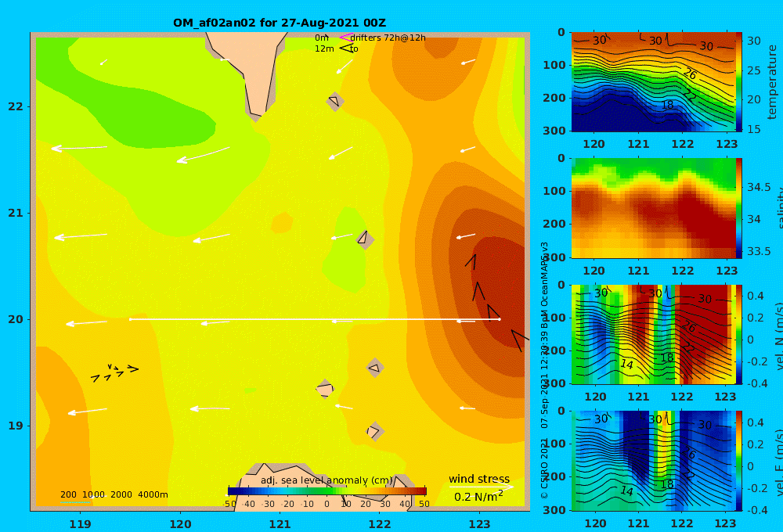Click the "4000m" bathymetry legend entry

(153, 494)
